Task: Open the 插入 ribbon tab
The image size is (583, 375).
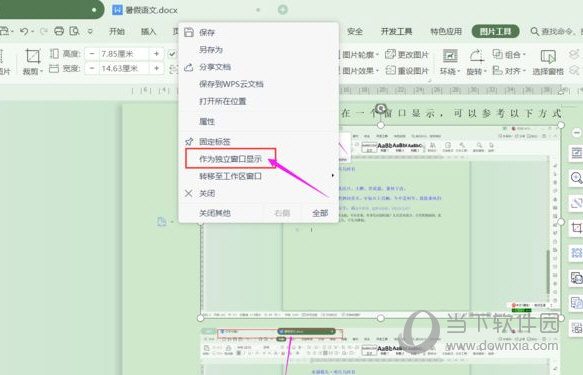Action: click(148, 32)
